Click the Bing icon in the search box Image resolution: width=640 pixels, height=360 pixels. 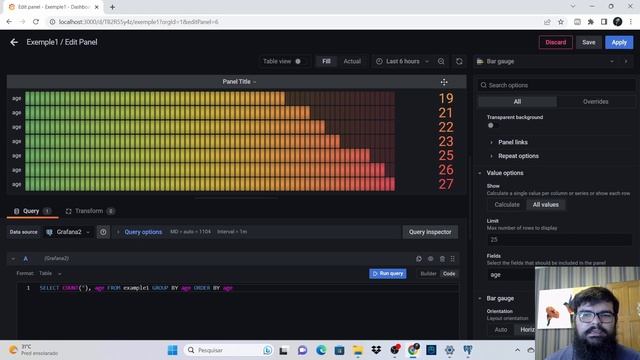[x=268, y=350]
